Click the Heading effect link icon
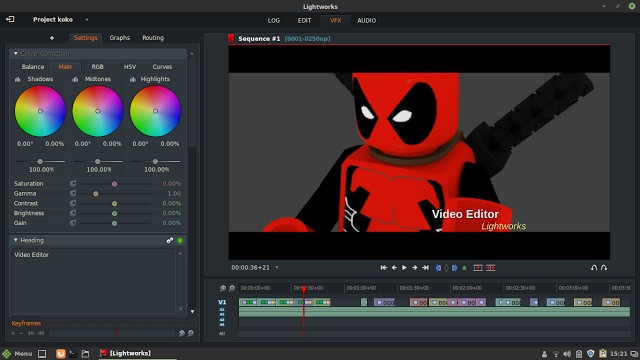 click(x=170, y=240)
